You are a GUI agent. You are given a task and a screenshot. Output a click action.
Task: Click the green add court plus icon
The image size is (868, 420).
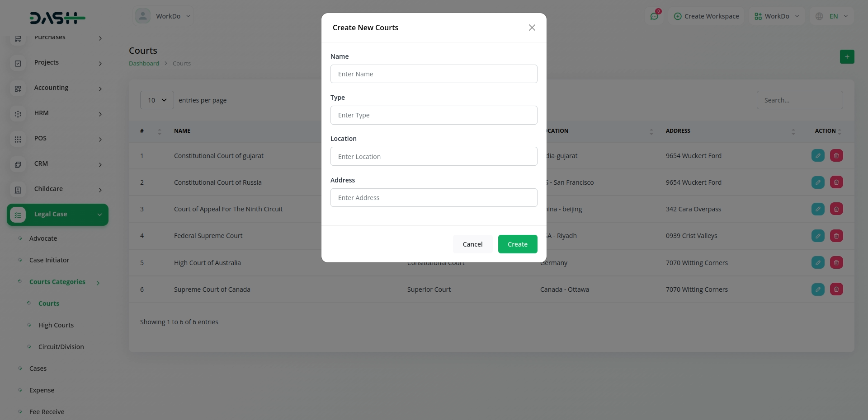pos(847,57)
